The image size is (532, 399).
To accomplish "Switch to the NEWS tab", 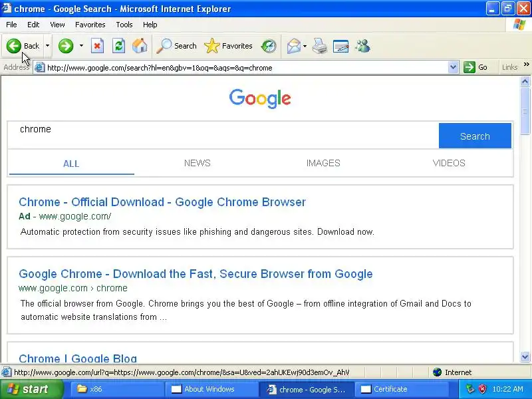I will pyautogui.click(x=197, y=163).
